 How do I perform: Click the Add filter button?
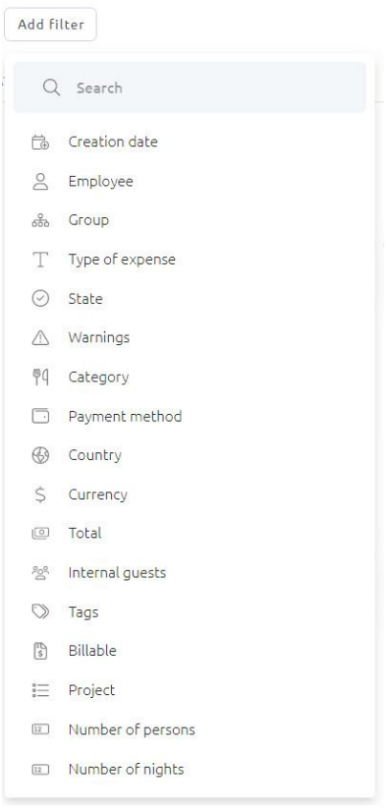[x=51, y=24]
